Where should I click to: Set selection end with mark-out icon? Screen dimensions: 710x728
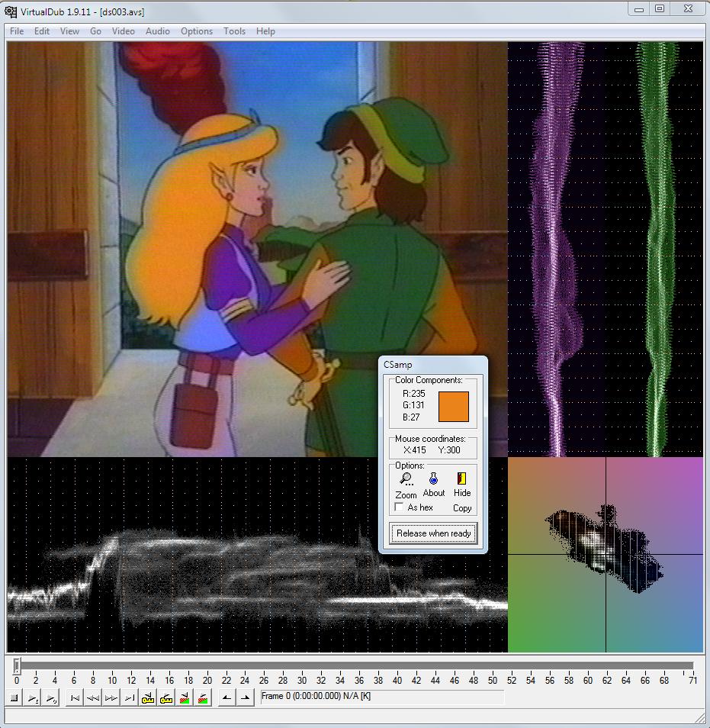[x=246, y=697]
